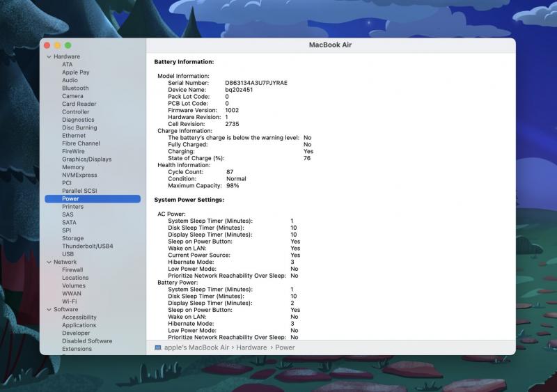Open the PCI entry
Viewport: 557px width, 392px height.
click(66, 182)
